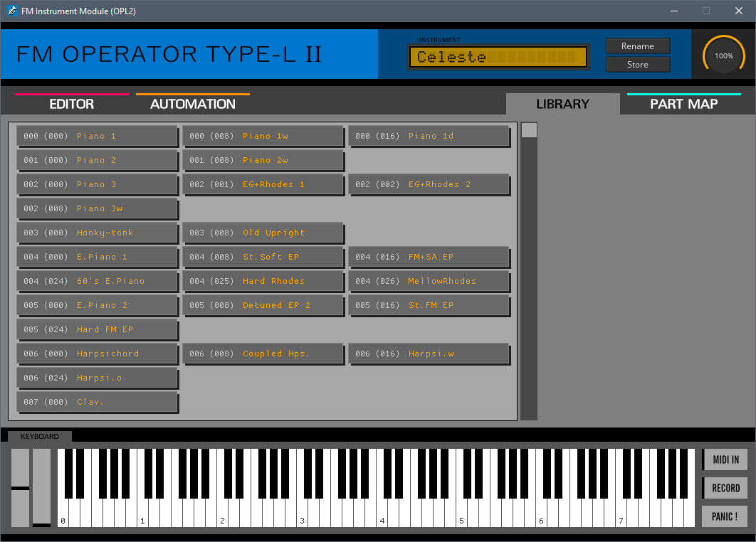
Task: Pick preset 001 (008) Piano 2w
Action: [263, 161]
